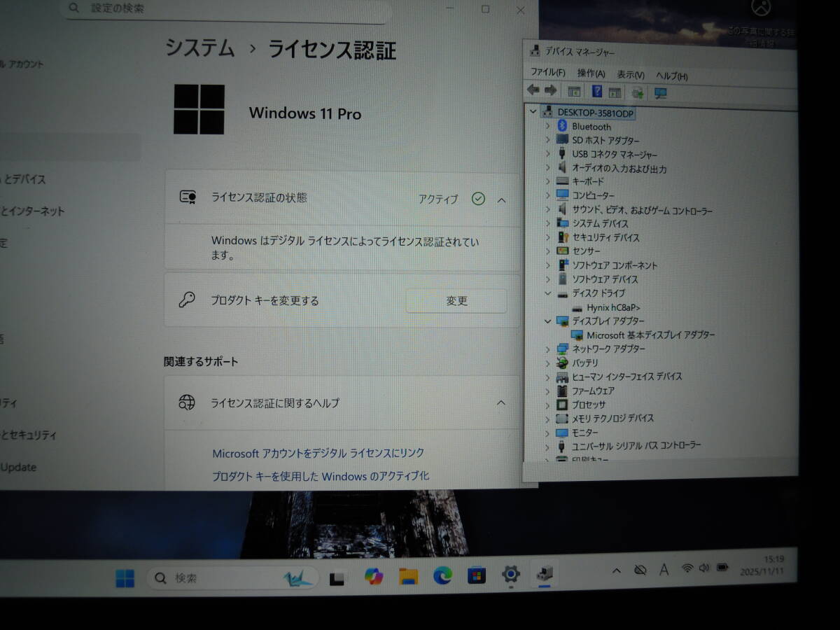The width and height of the screenshot is (840, 630).
Task: Click the taskbar 検索 search box
Action: click(231, 578)
